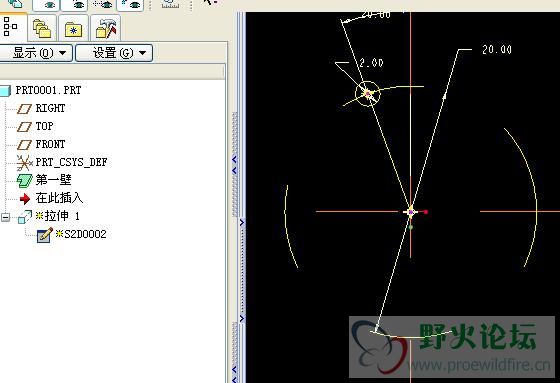Select the RIGHT datum plane icon
Image resolution: width=560 pixels, height=383 pixels.
(24, 108)
